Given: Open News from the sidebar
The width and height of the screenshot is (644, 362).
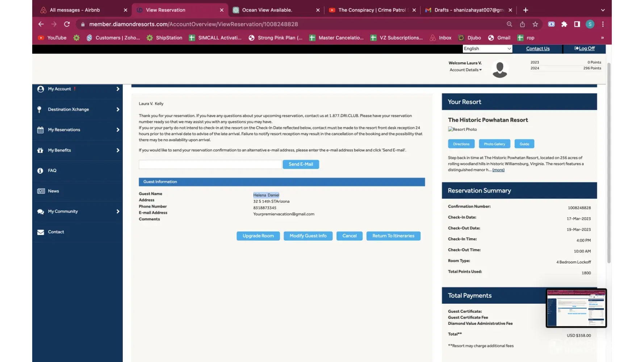Looking at the screenshot, I should coord(78,191).
